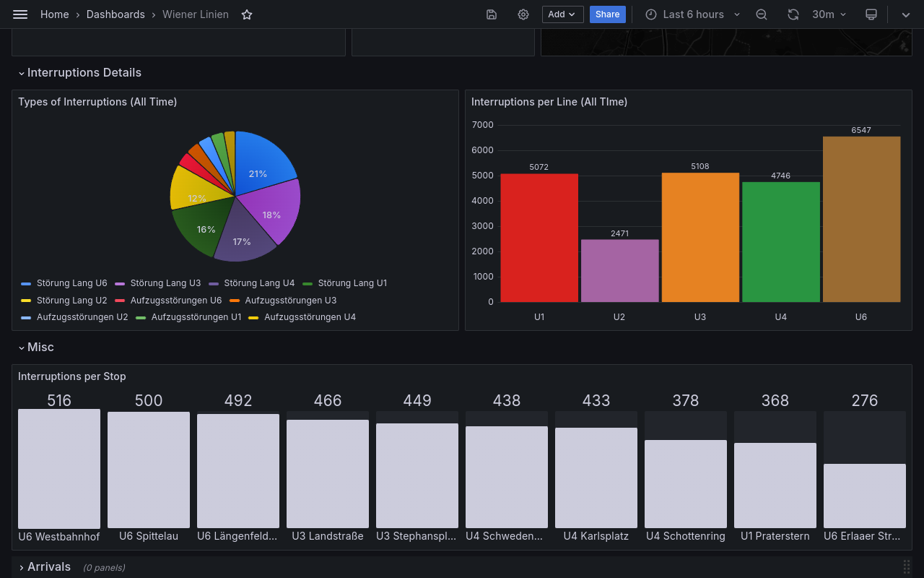
Task: Save the dashboard
Action: (x=492, y=14)
